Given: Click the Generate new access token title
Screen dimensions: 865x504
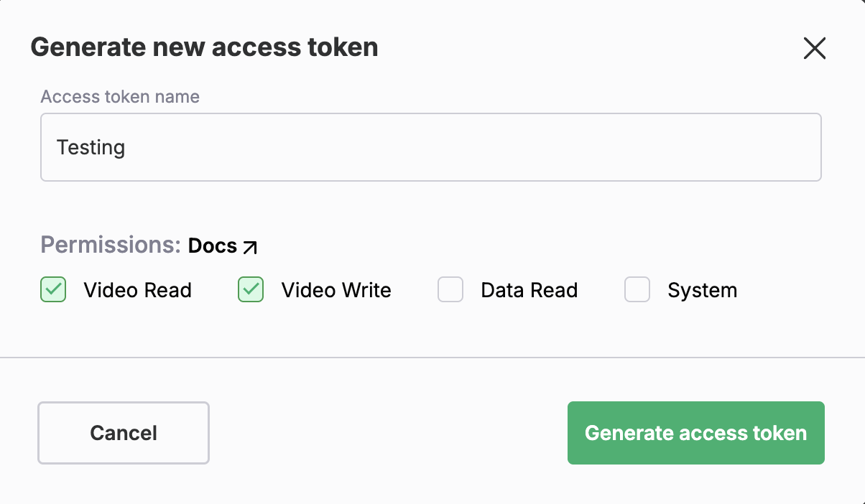Looking at the screenshot, I should 204,47.
